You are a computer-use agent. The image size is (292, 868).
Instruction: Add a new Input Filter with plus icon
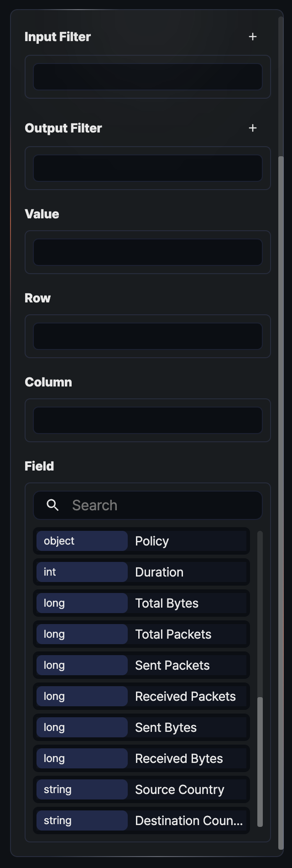pos(253,37)
